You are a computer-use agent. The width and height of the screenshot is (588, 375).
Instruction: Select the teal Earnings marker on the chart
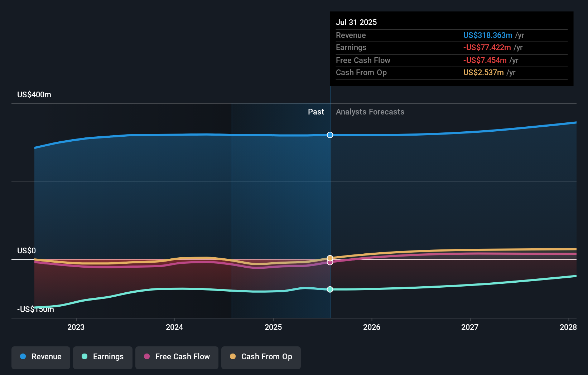point(330,289)
